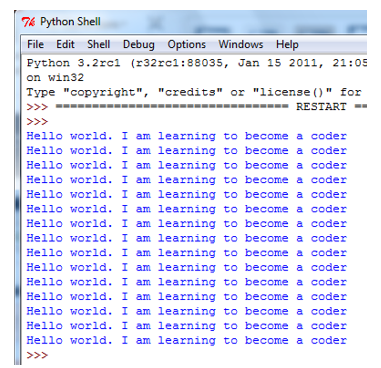Open the Debug menu
Image resolution: width=381 pixels, height=368 pixels.
139,45
